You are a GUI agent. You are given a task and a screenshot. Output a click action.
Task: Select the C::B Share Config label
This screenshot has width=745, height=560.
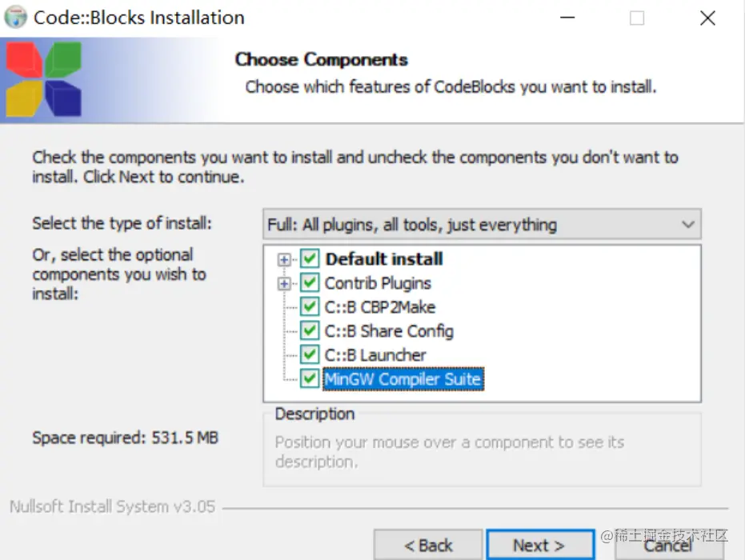[389, 331]
